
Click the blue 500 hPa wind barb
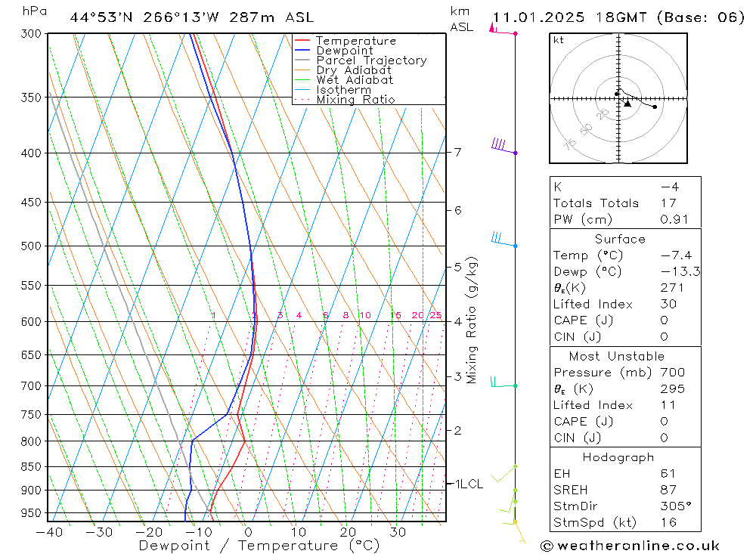503,240
